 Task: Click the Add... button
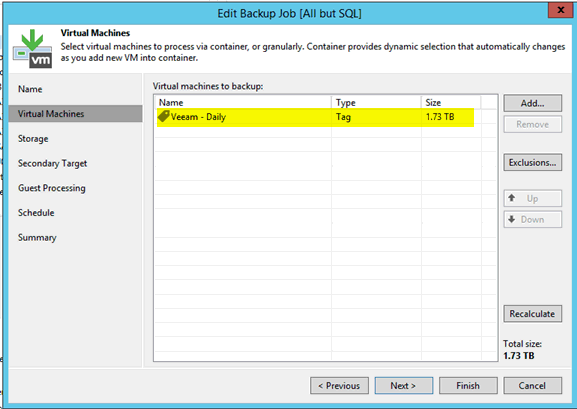pyautogui.click(x=532, y=103)
